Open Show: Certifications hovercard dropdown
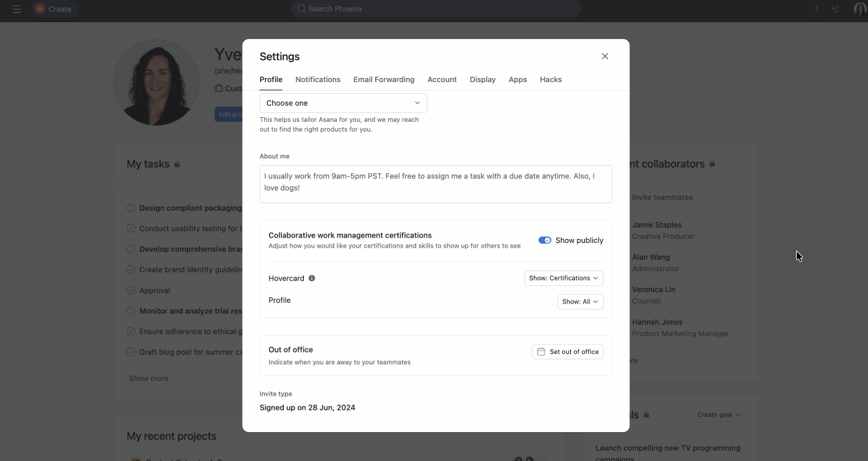 pos(563,279)
